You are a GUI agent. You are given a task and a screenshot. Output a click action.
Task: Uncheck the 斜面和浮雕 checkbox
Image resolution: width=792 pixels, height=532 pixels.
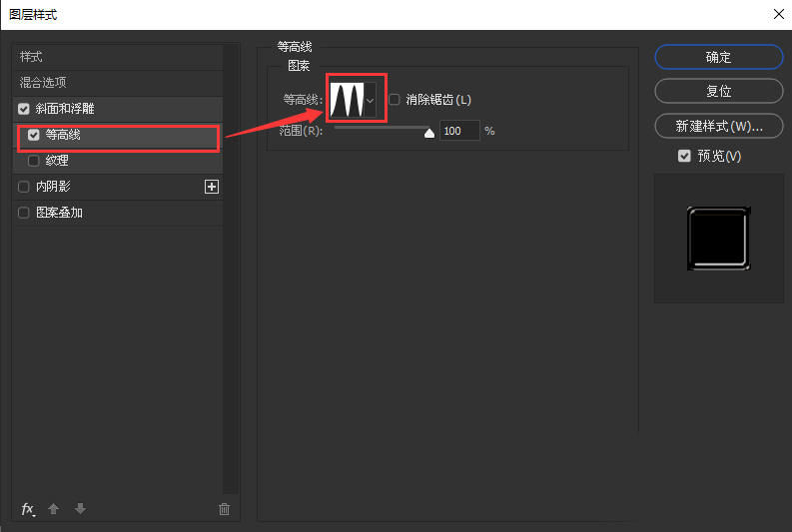point(24,109)
